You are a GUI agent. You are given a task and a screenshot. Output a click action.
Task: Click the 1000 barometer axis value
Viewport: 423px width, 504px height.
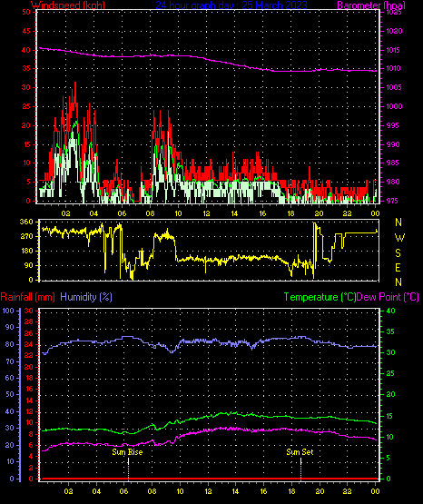click(394, 106)
